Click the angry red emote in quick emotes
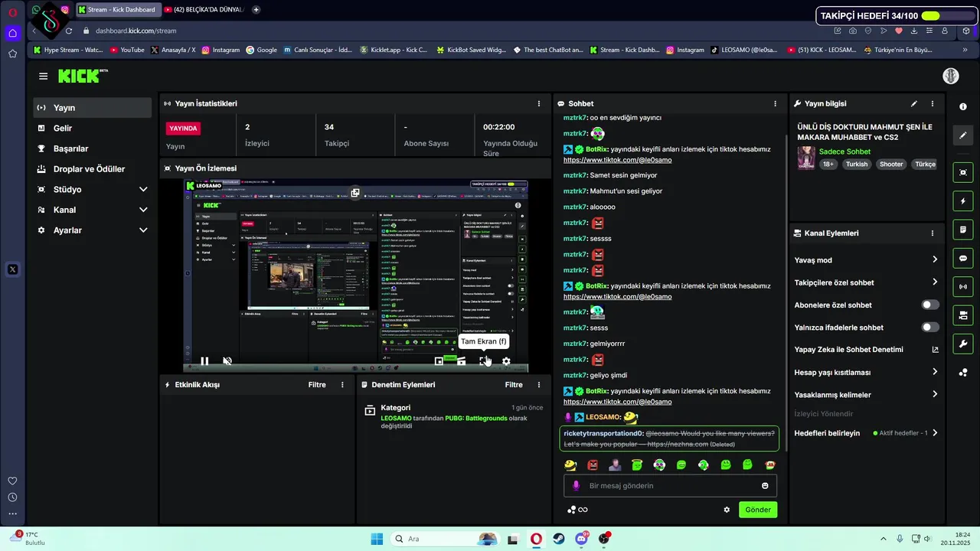980x551 pixels. tap(593, 465)
